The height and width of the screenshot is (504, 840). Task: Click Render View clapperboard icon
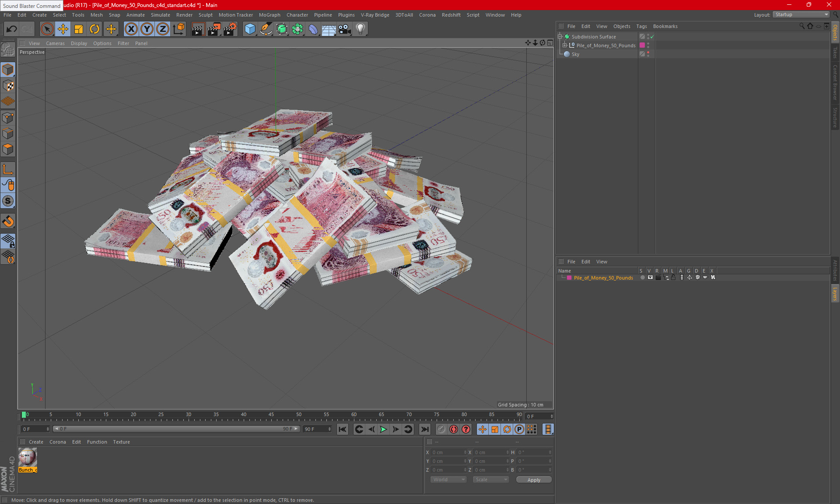click(198, 29)
